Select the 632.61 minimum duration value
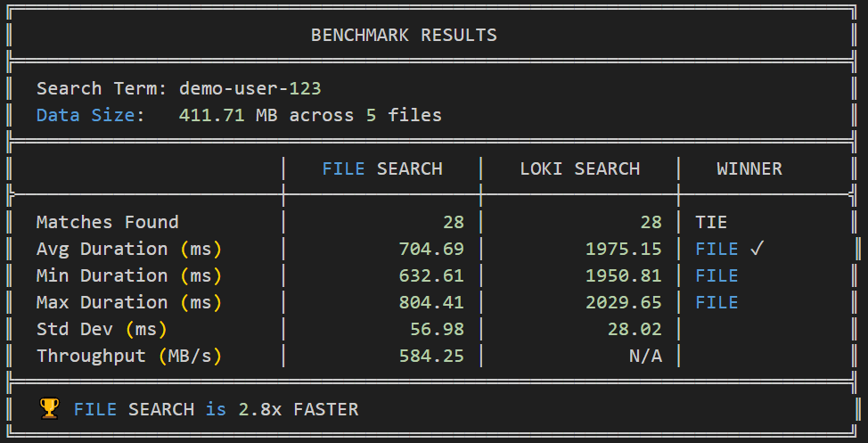This screenshot has height=443, width=868. click(x=431, y=275)
